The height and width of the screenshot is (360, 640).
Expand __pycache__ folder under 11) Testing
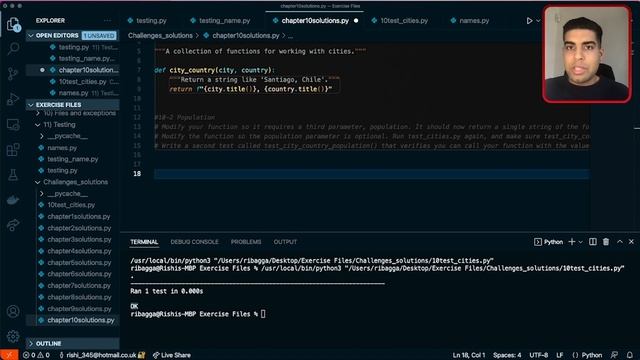pyautogui.click(x=73, y=136)
